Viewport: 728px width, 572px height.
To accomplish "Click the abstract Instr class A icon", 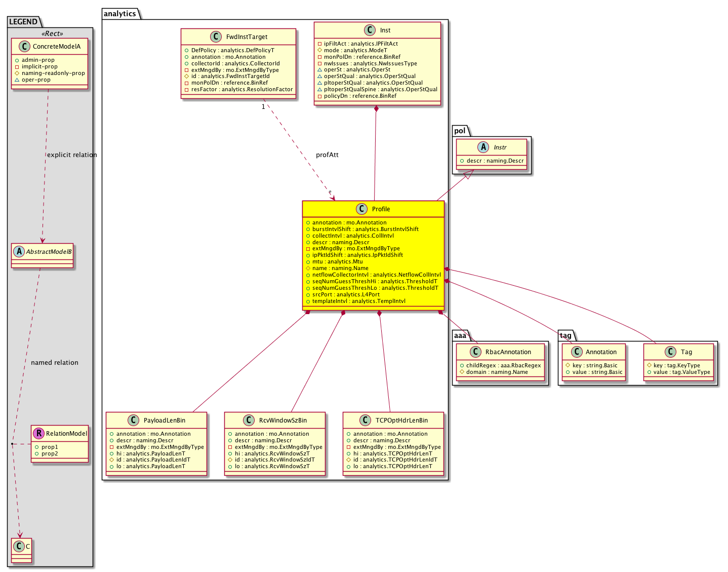I will point(483,147).
